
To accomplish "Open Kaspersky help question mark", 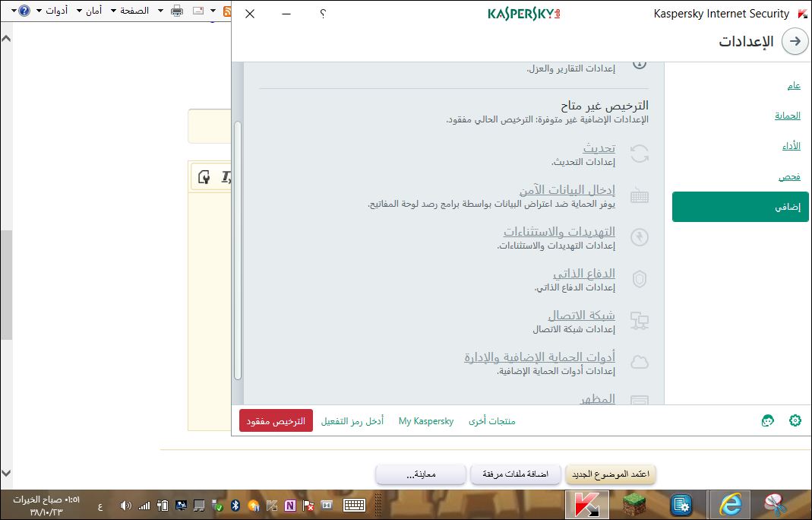I will tap(323, 14).
